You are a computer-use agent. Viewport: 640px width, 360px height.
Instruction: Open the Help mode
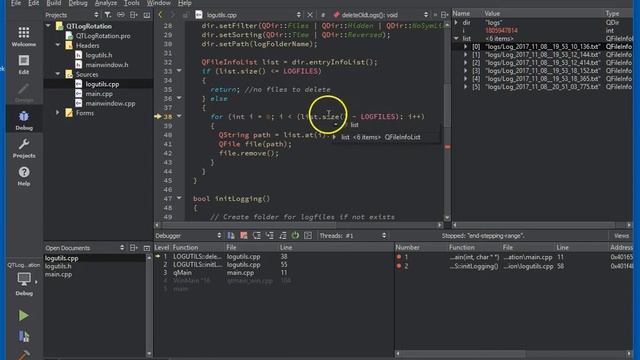pos(24,176)
